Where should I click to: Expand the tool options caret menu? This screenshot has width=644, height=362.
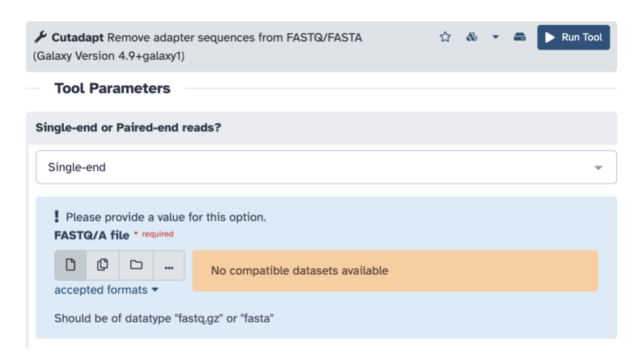[496, 37]
